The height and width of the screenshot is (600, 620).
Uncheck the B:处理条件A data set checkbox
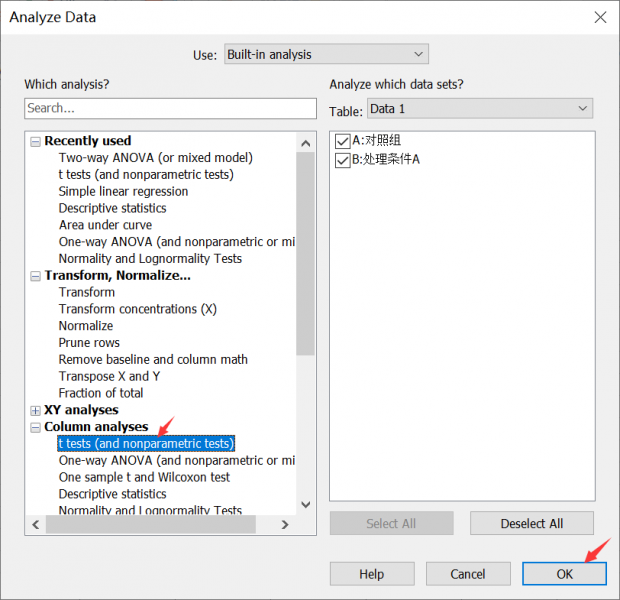coord(343,159)
